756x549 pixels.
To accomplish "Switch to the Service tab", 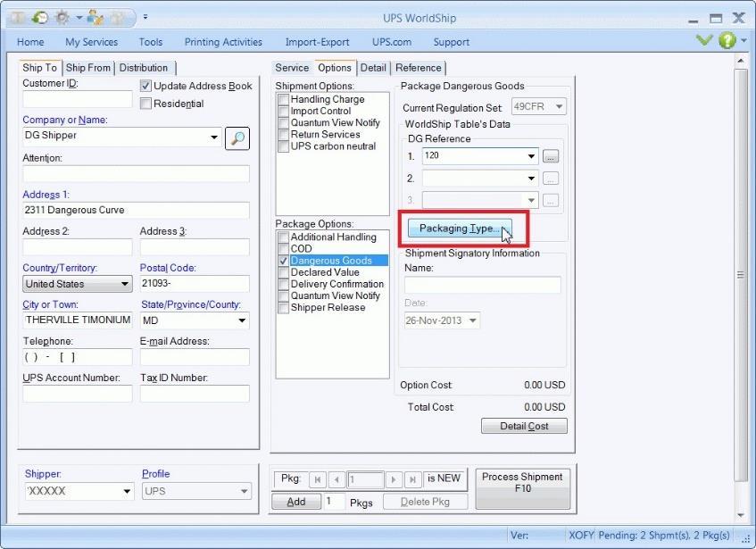I will click(x=292, y=68).
